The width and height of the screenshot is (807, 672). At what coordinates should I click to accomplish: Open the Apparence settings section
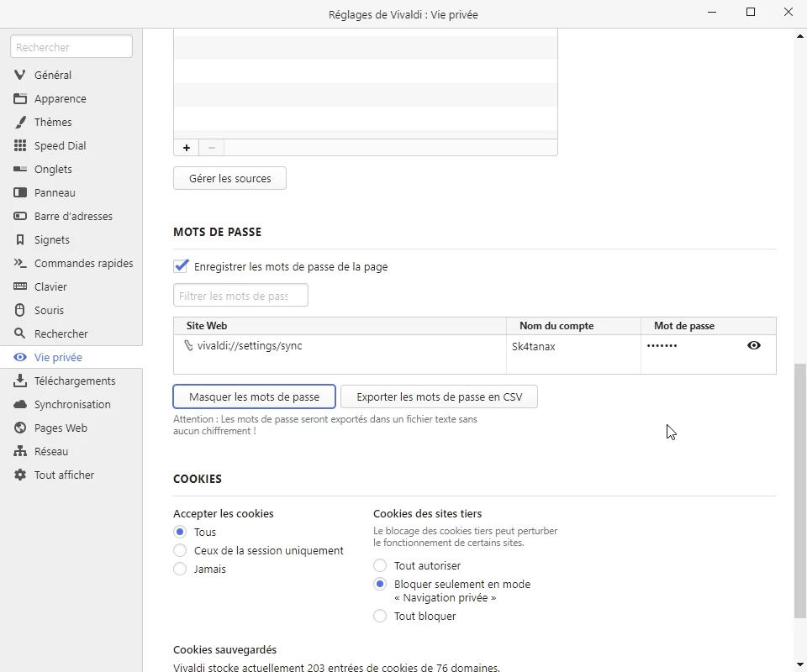tap(71, 99)
